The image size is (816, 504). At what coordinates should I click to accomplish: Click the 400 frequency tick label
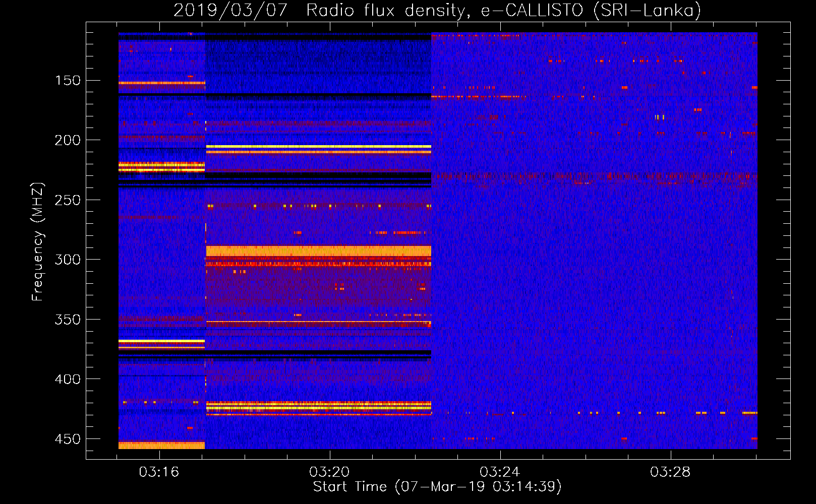click(x=68, y=379)
